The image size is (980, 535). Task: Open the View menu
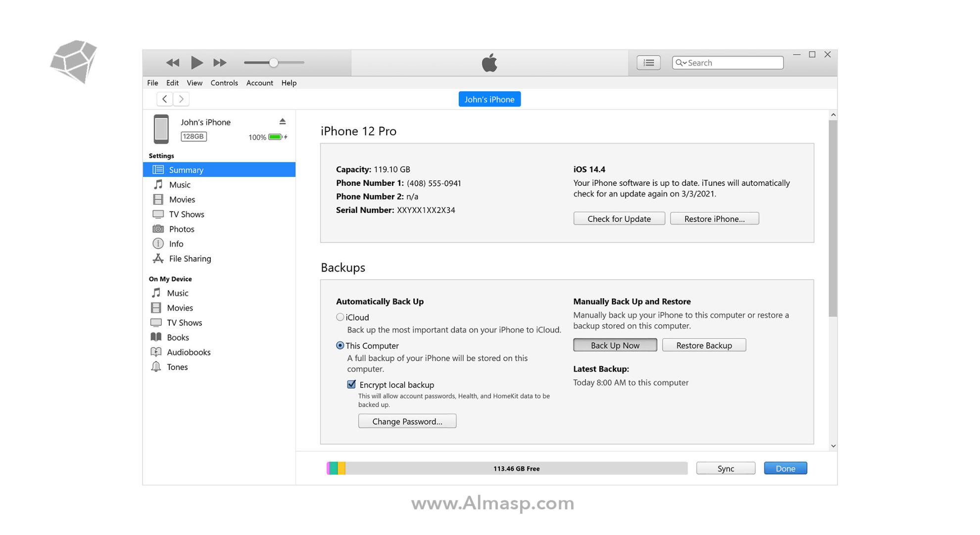[x=194, y=83]
